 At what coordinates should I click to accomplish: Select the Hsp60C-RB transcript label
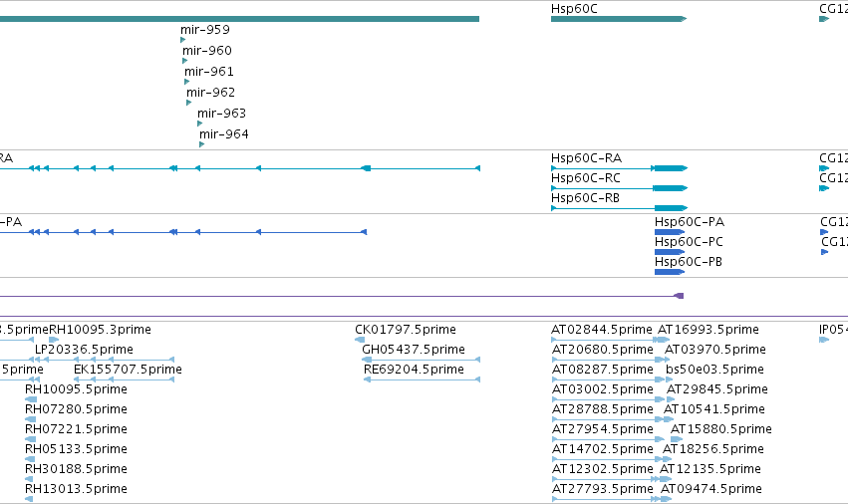point(585,198)
